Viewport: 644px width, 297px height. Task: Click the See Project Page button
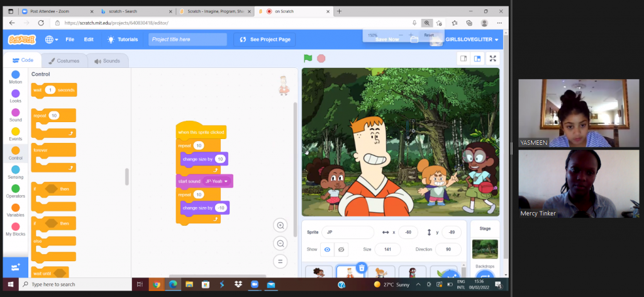265,40
